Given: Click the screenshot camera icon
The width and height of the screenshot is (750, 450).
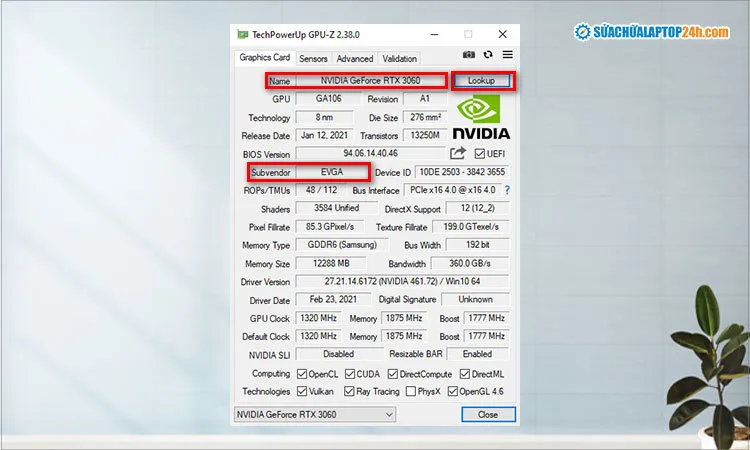Looking at the screenshot, I should 469,56.
